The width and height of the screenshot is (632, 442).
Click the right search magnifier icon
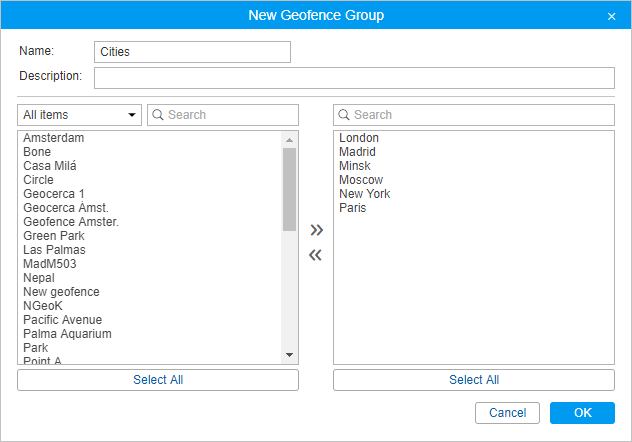click(344, 115)
